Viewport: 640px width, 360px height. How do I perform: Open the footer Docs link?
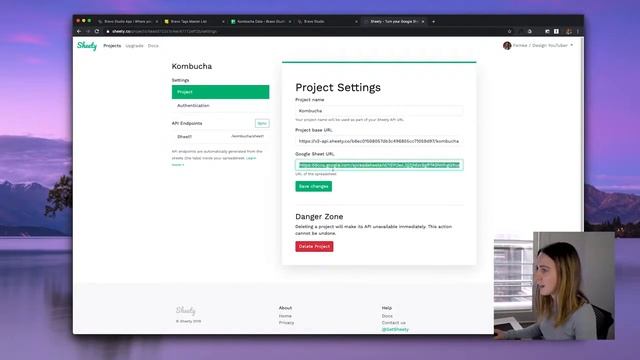click(x=387, y=316)
